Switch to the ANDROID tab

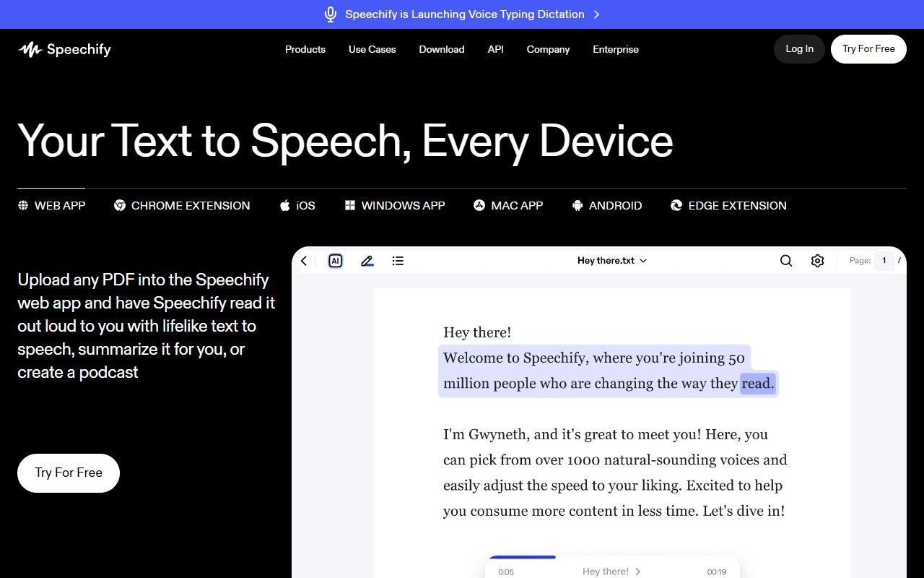[x=607, y=205]
